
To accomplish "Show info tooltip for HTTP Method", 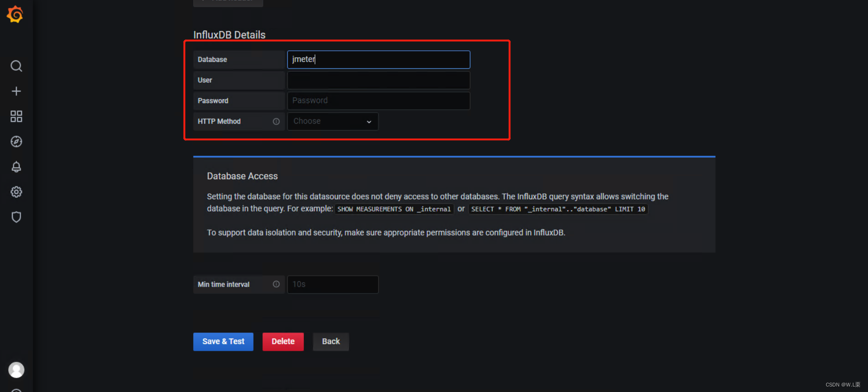I will (x=276, y=121).
